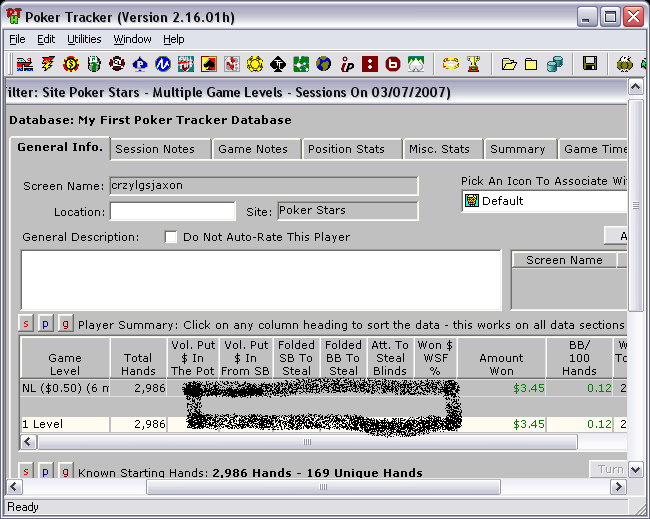Click the Full Tilt poker icon
This screenshot has height=519, width=650.
click(x=186, y=64)
